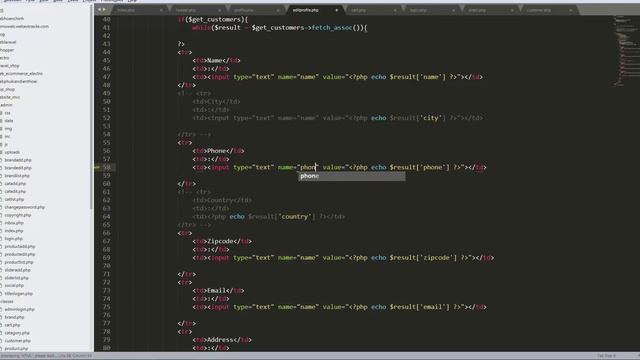The height and width of the screenshot is (360, 640).
Task: Click the tab size indicator in status bar
Action: pyautogui.click(x=606, y=356)
